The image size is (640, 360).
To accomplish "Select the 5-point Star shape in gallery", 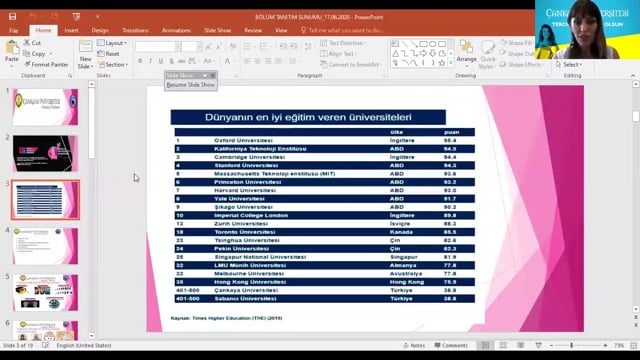I will click(442, 63).
